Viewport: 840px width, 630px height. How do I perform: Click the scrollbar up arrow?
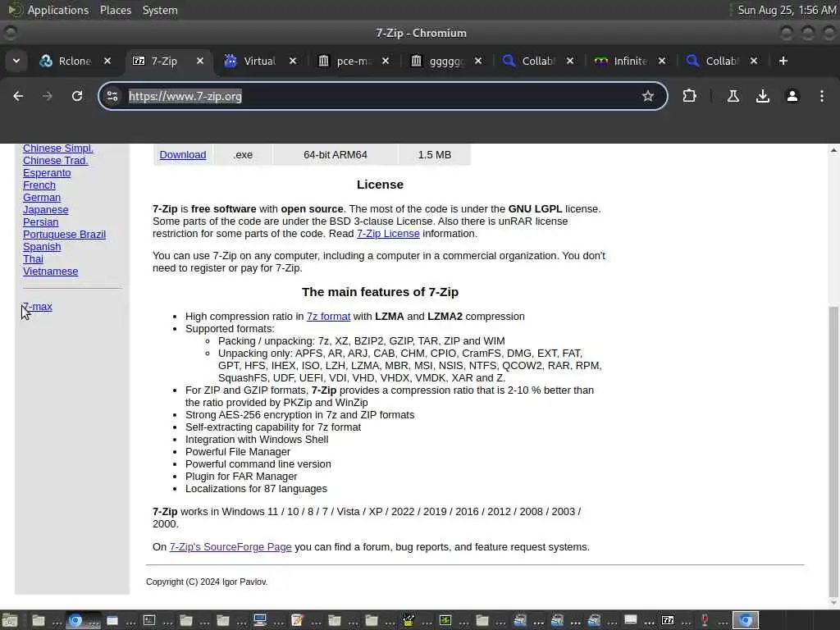click(833, 151)
